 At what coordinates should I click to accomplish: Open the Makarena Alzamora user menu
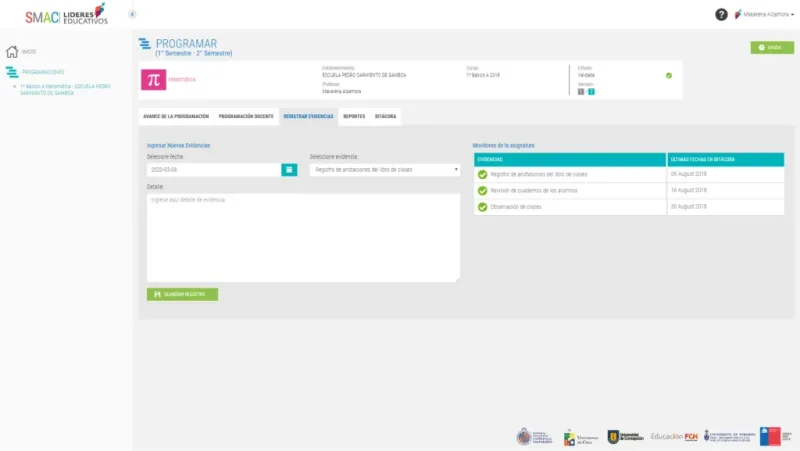(764, 14)
